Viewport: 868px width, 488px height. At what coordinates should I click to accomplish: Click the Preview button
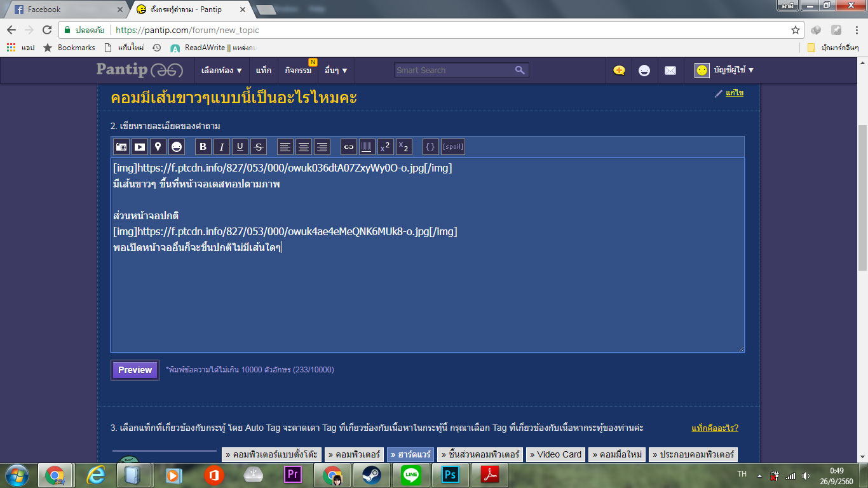135,370
